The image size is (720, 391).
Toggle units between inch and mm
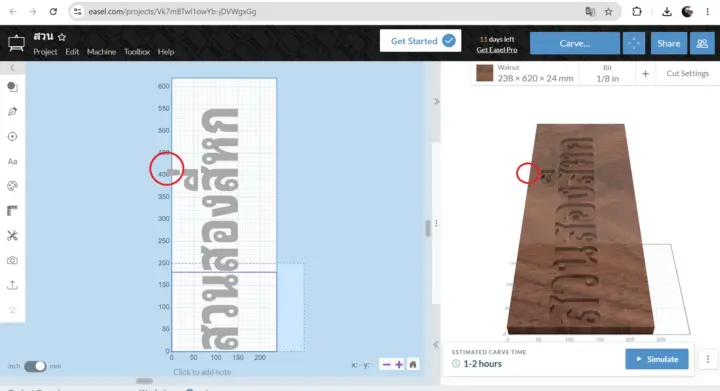pyautogui.click(x=35, y=366)
